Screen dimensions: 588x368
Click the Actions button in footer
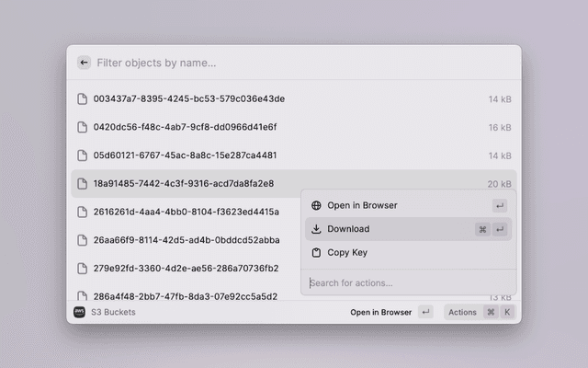(x=462, y=312)
